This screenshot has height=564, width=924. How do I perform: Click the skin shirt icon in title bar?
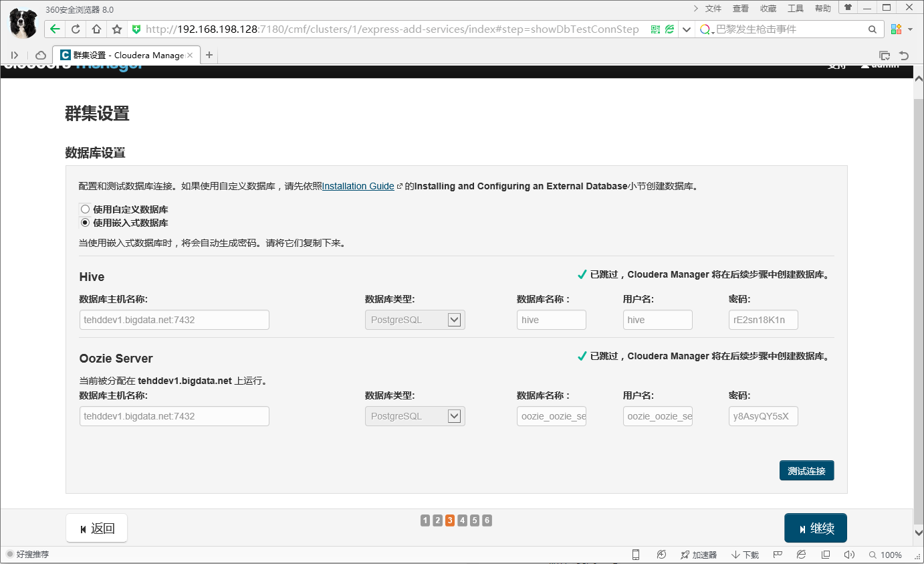[848, 8]
